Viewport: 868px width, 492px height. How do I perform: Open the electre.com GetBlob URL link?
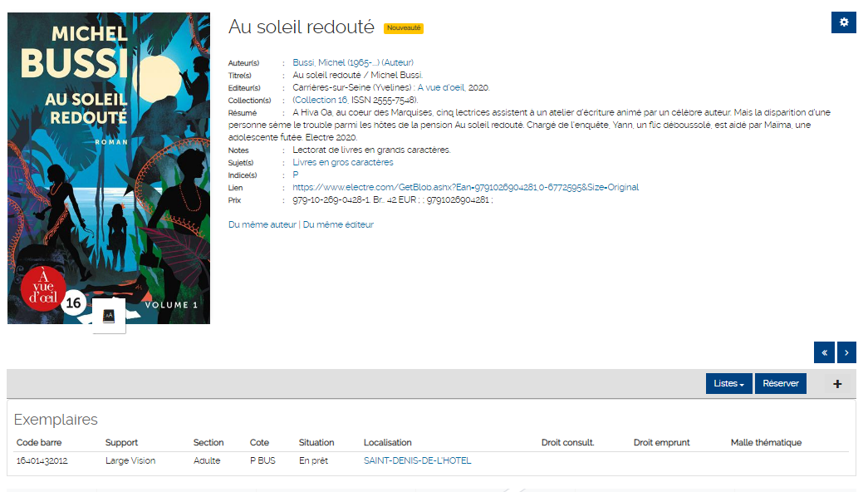(465, 187)
